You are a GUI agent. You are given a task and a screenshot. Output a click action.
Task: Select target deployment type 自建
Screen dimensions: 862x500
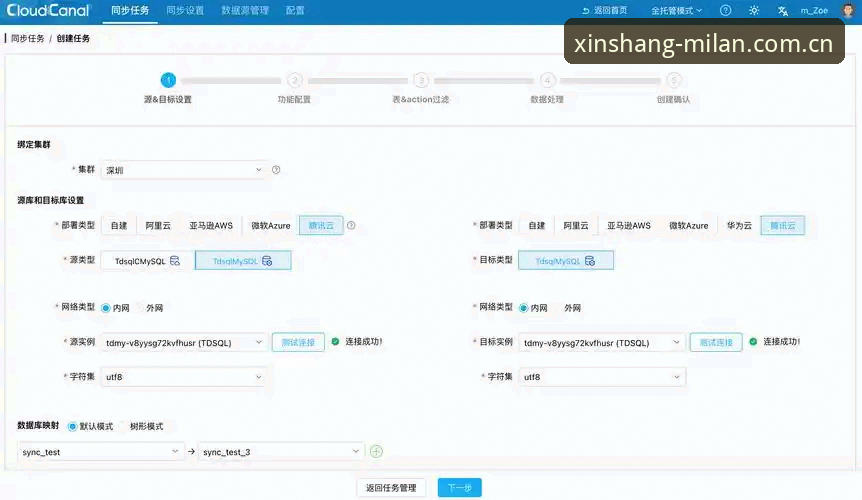(537, 225)
